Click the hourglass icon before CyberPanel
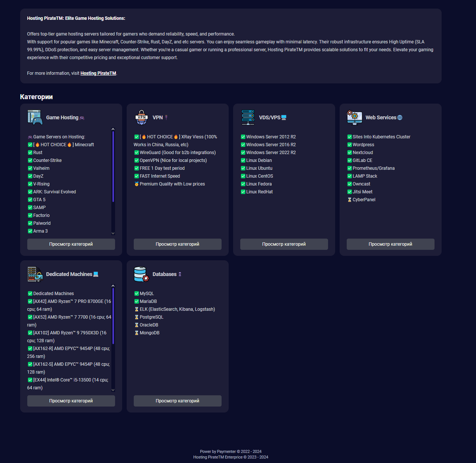The width and height of the screenshot is (476, 463). [349, 200]
